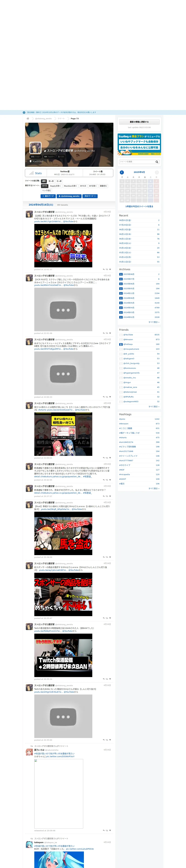Select 古→新 sort order

59,181
